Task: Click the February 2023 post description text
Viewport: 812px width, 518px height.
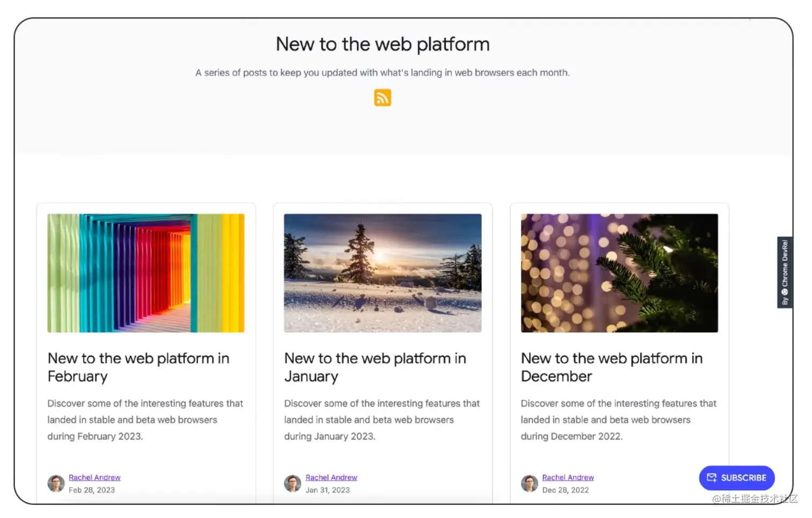Action: (x=145, y=420)
